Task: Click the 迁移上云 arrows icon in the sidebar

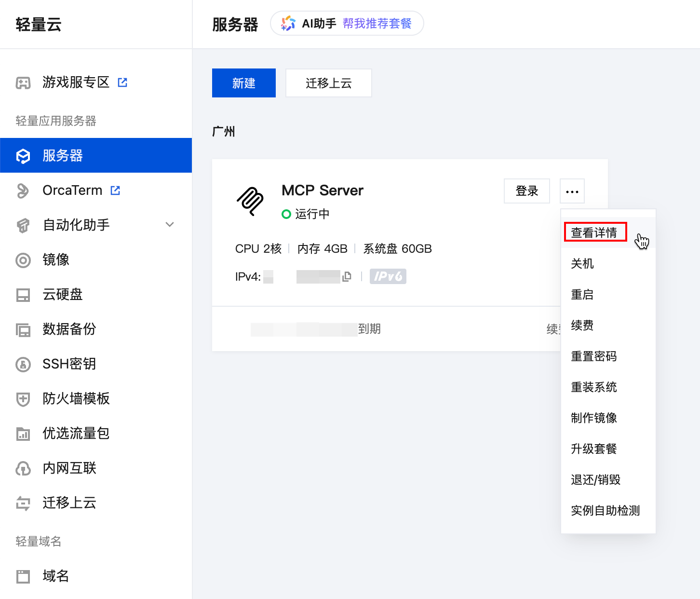Action: click(x=23, y=503)
